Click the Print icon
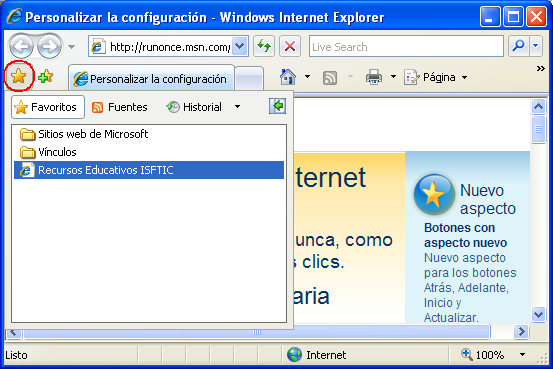The width and height of the screenshot is (553, 369). click(374, 77)
